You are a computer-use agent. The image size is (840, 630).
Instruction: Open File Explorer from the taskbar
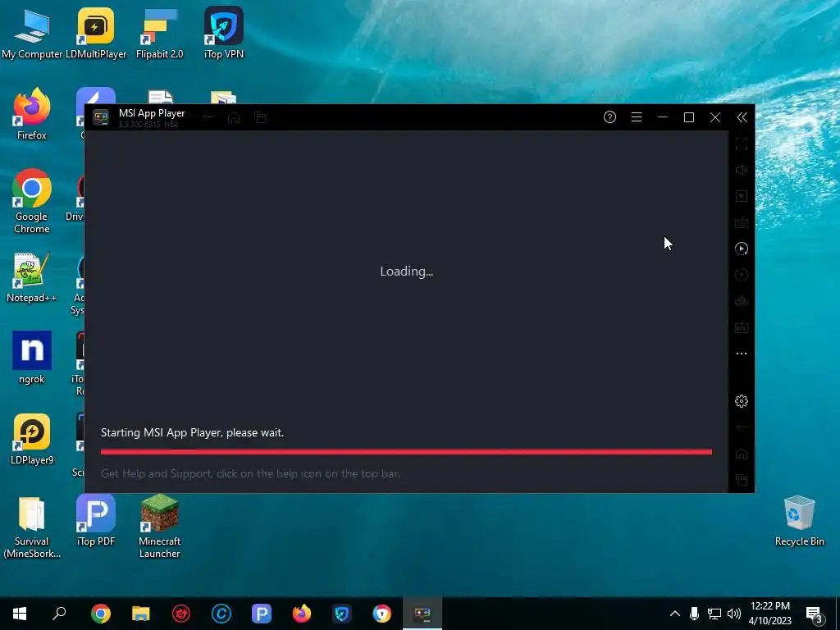click(x=141, y=614)
